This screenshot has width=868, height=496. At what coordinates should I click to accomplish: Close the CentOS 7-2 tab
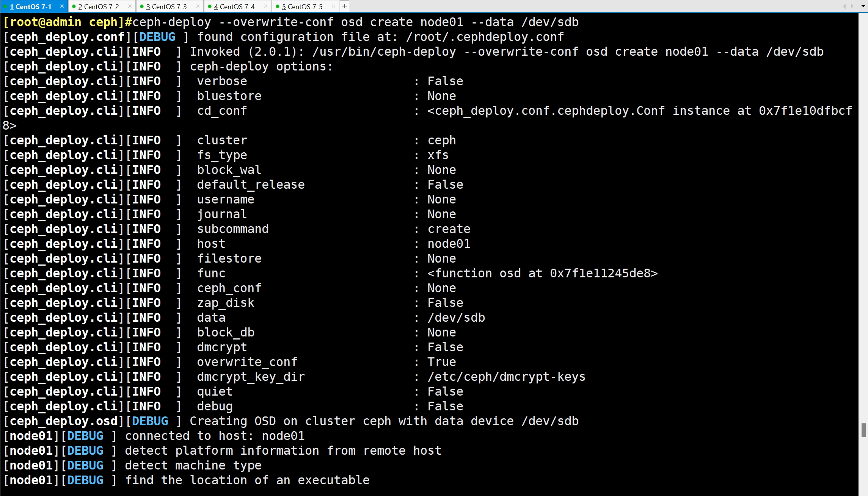(x=130, y=6)
